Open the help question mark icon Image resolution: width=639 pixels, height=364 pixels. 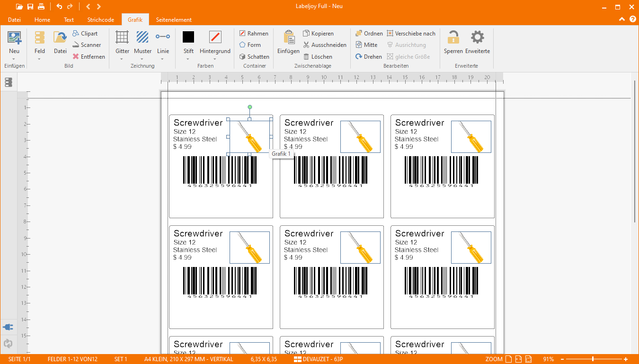point(633,19)
